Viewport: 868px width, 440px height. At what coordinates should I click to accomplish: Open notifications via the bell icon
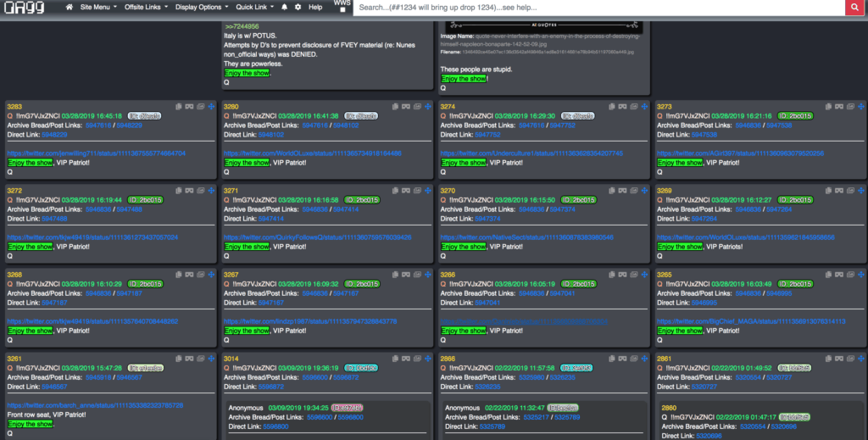point(285,7)
